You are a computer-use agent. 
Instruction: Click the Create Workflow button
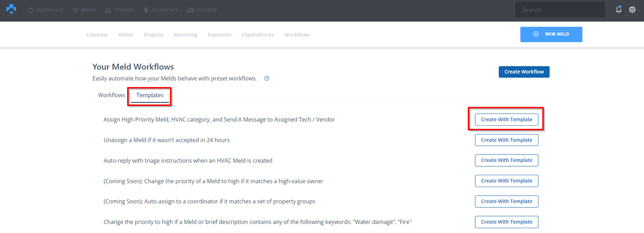tap(524, 72)
